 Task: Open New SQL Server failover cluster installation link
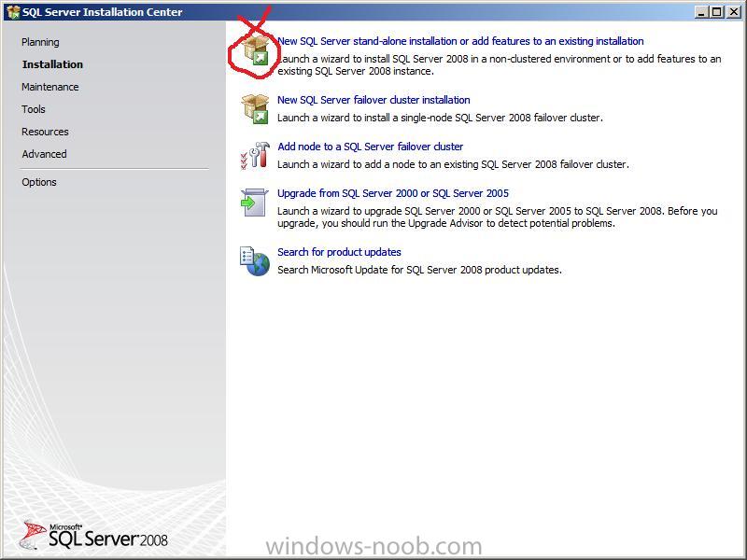(373, 100)
